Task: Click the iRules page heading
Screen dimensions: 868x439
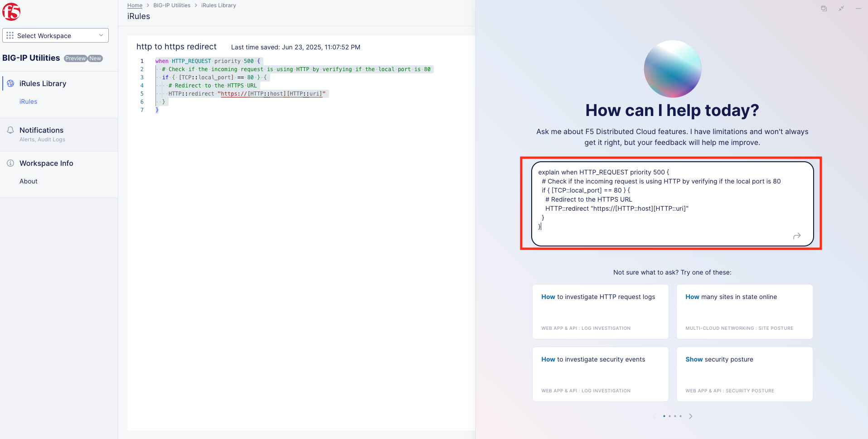Action: coord(139,16)
